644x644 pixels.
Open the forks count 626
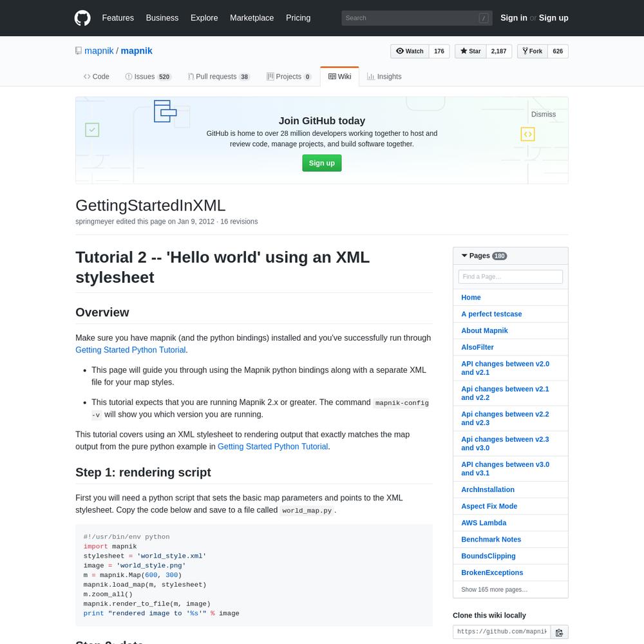coord(558,52)
